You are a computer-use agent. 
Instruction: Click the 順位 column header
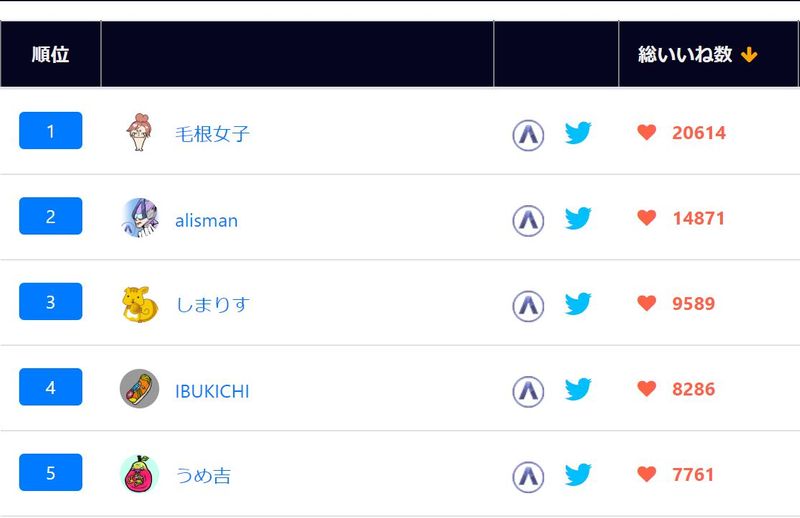[x=50, y=55]
